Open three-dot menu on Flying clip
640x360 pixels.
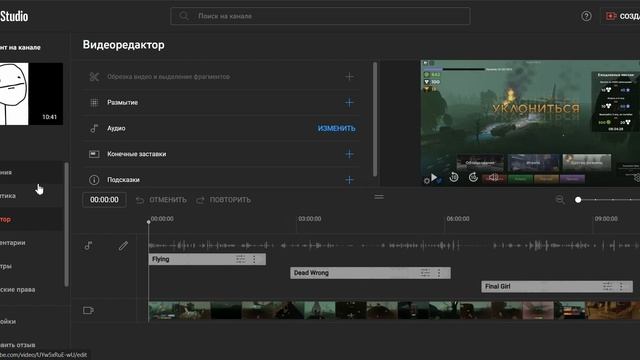(x=254, y=259)
